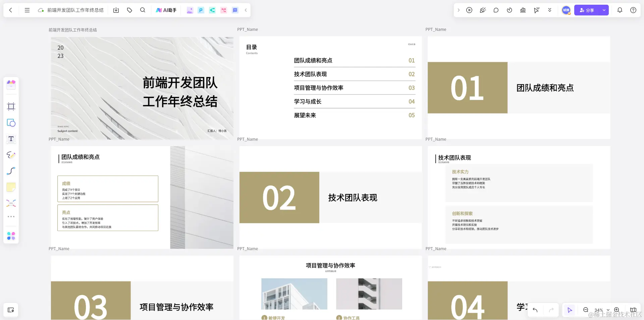Image resolution: width=644 pixels, height=320 pixels.
Task: Select the mind map tool in sidebar
Action: pyautogui.click(x=11, y=203)
